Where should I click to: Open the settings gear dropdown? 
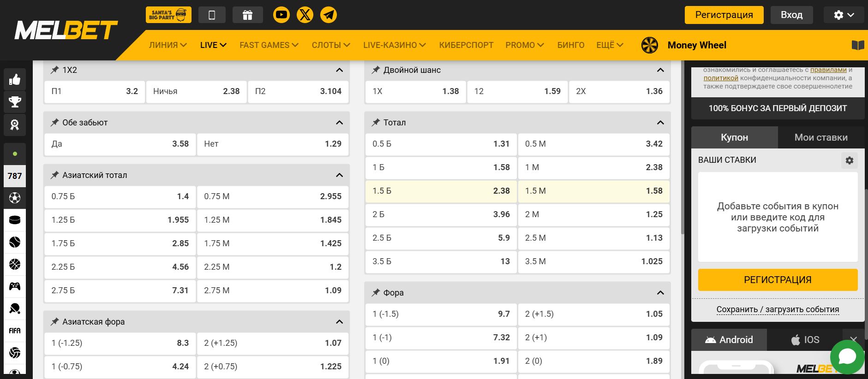[844, 15]
